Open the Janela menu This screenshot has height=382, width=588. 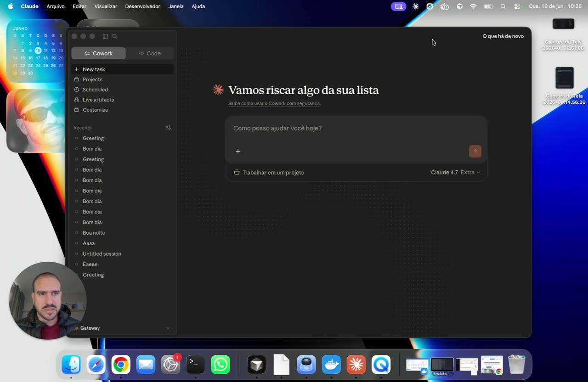tap(176, 6)
